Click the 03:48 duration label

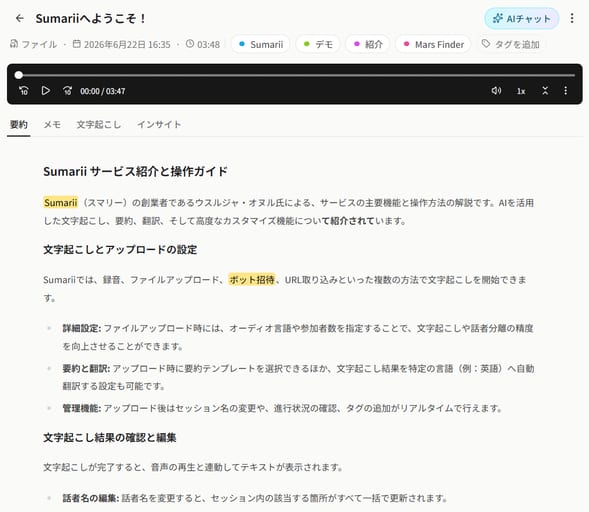(x=208, y=45)
